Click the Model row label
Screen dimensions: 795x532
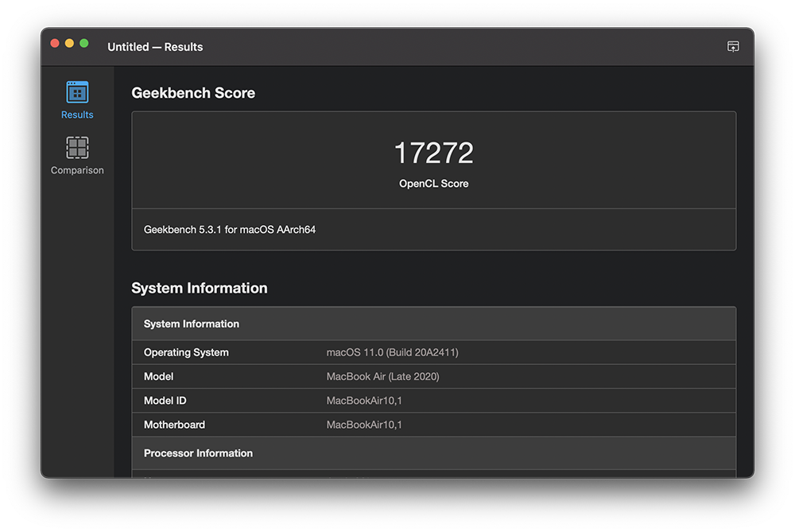[159, 376]
